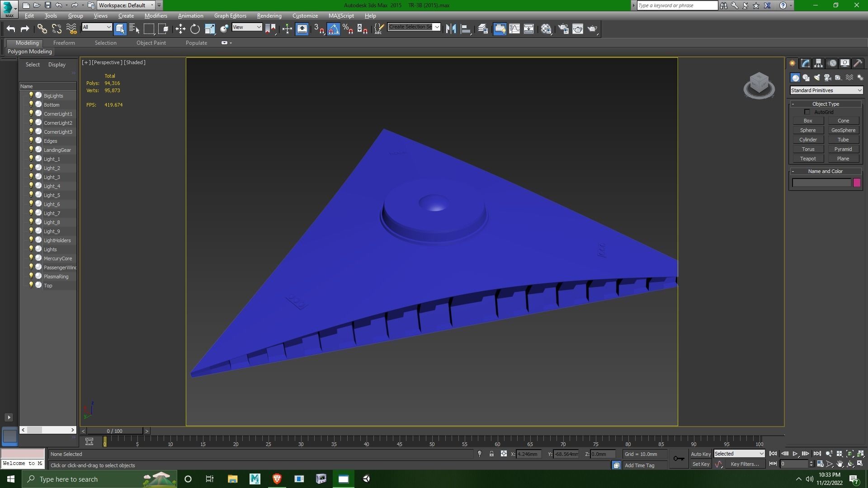Open the object color swatch
868x488 pixels.
tap(857, 183)
